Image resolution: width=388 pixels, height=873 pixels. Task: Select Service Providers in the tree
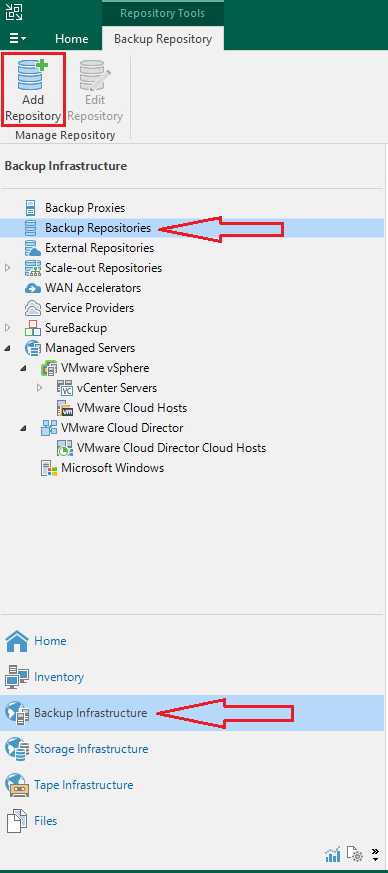coord(89,308)
